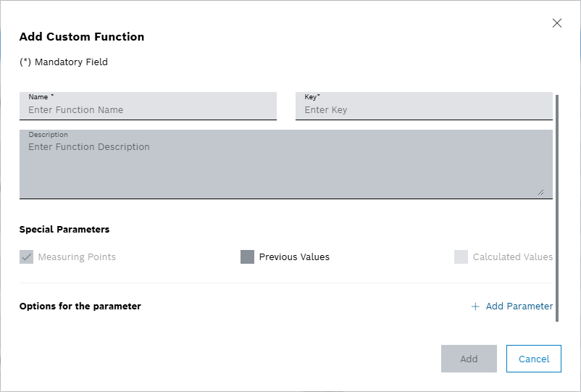Click the Previous Values label text
The image size is (581, 392).
[294, 257]
